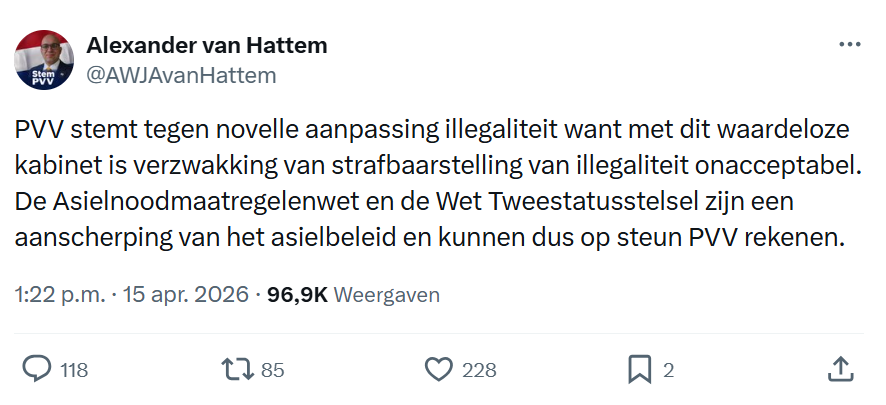Open Alexander van Hattem's profile name link

coord(207,46)
